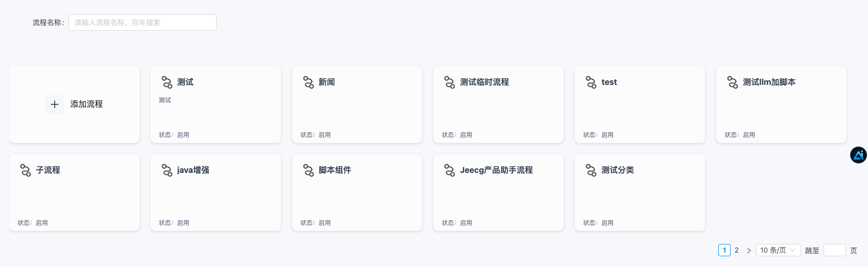
Task: Click the plus icon to add flow
Action: tap(55, 104)
